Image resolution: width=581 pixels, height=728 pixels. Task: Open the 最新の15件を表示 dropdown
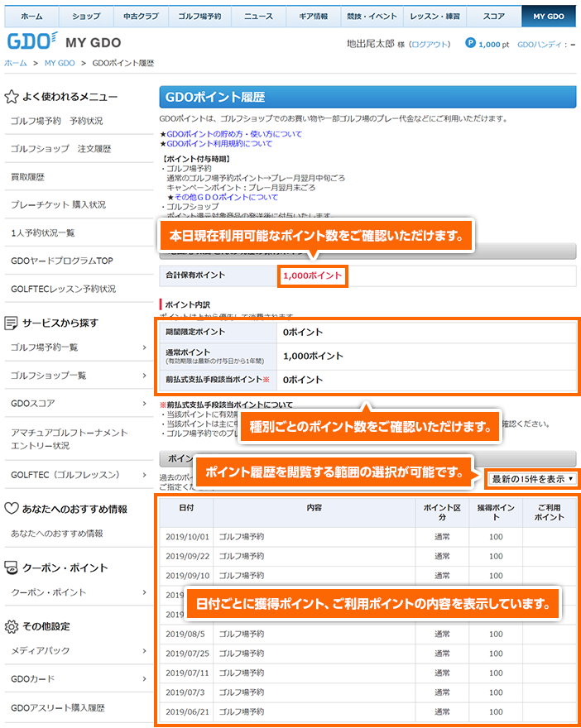[532, 479]
